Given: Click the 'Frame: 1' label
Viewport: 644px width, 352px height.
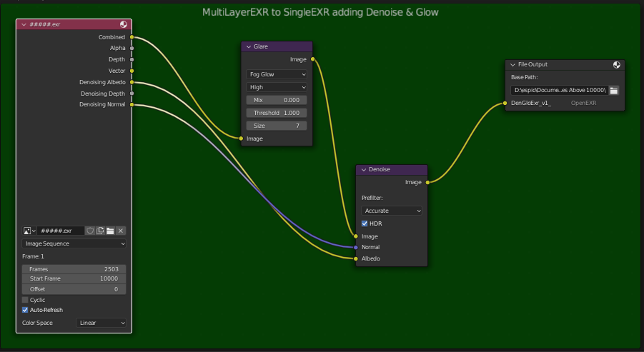Looking at the screenshot, I should [33, 256].
